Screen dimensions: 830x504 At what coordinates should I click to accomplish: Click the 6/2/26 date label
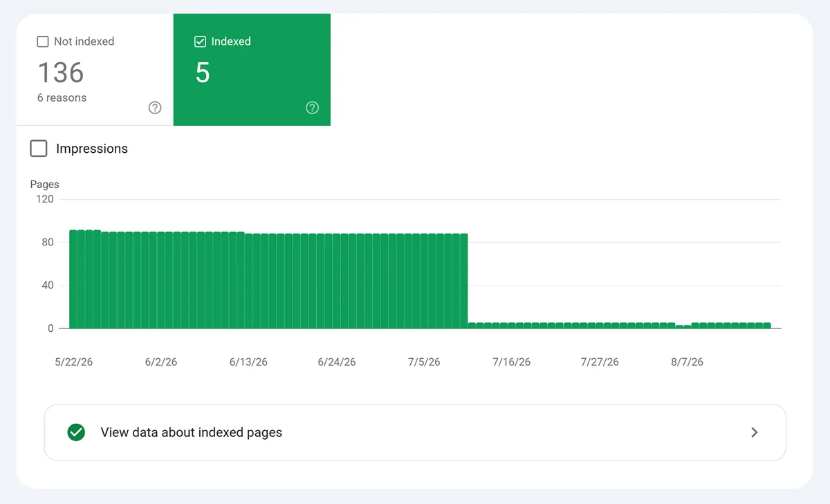161,362
